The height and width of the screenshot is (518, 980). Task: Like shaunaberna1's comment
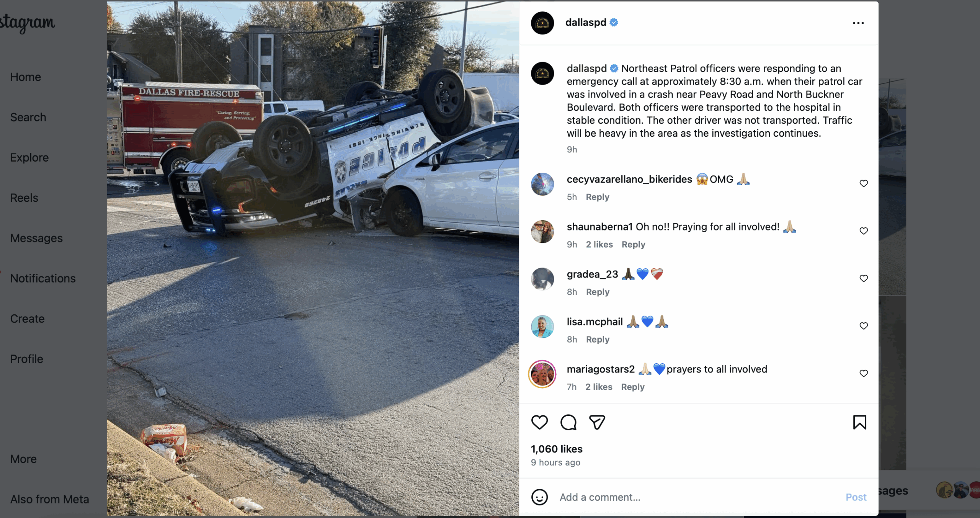tap(864, 231)
